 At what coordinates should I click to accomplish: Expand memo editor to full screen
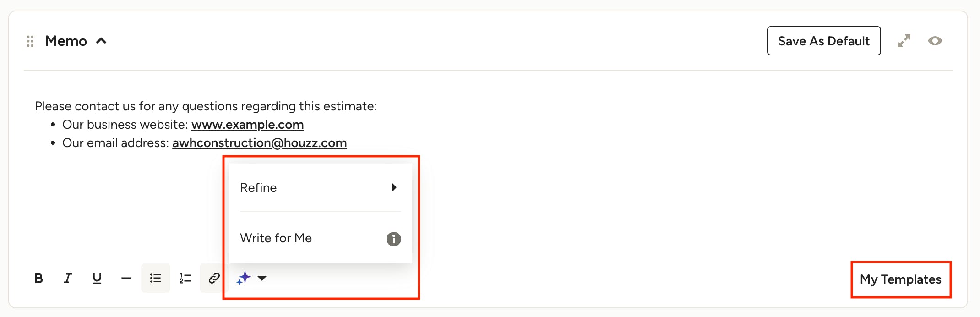pyautogui.click(x=904, y=41)
